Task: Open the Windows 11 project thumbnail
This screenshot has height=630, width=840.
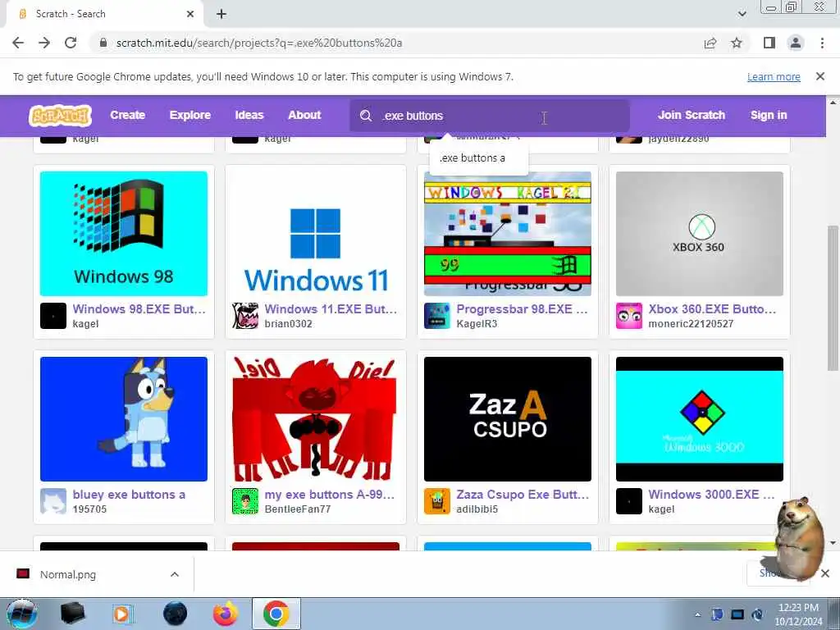Action: pos(316,234)
